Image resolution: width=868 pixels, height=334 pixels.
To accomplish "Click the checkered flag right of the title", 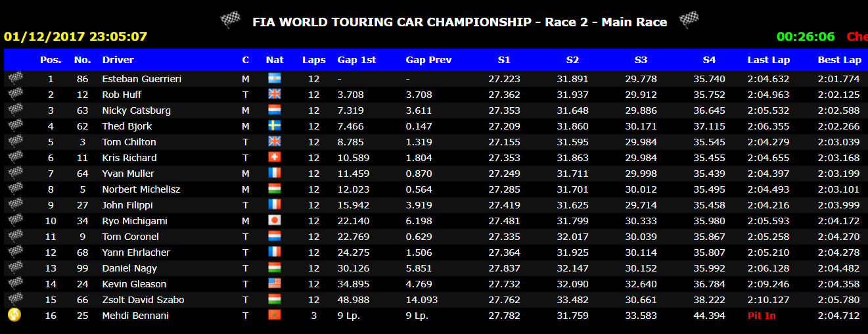I will [688, 20].
